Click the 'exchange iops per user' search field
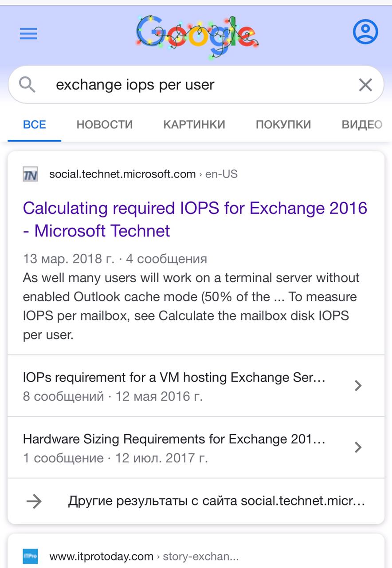Screen dimensions: 392x568 196,85
